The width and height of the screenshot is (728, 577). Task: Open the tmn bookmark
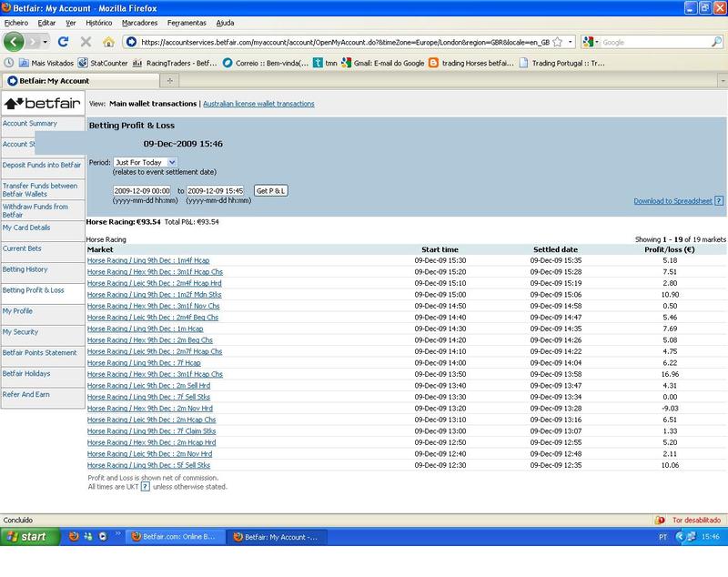325,63
